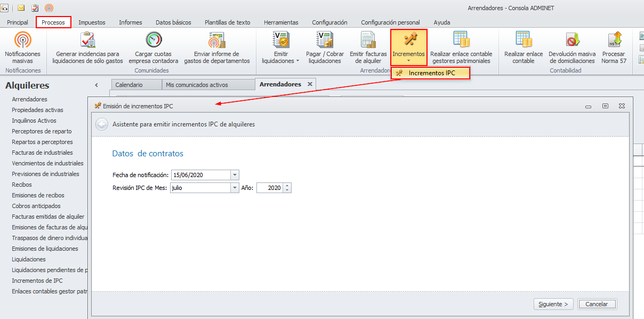Screen dimensions: 644x319
Task: Click the wizard back arrow button
Action: (x=101, y=124)
